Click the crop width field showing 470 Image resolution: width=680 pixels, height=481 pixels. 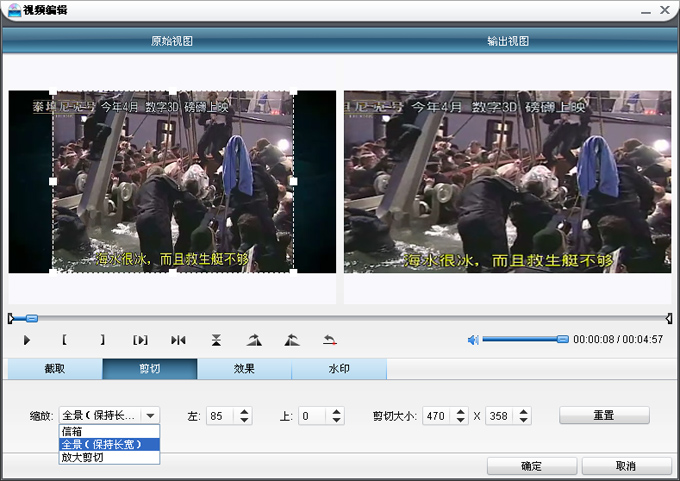pyautogui.click(x=437, y=416)
